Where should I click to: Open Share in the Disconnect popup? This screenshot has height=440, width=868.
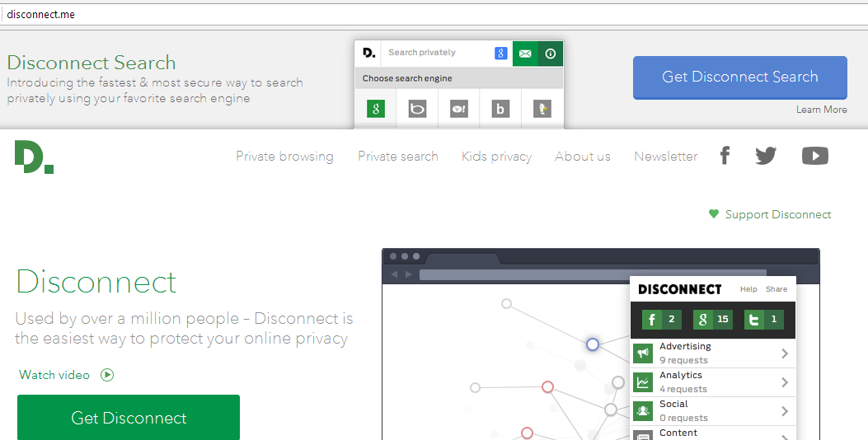click(x=777, y=289)
